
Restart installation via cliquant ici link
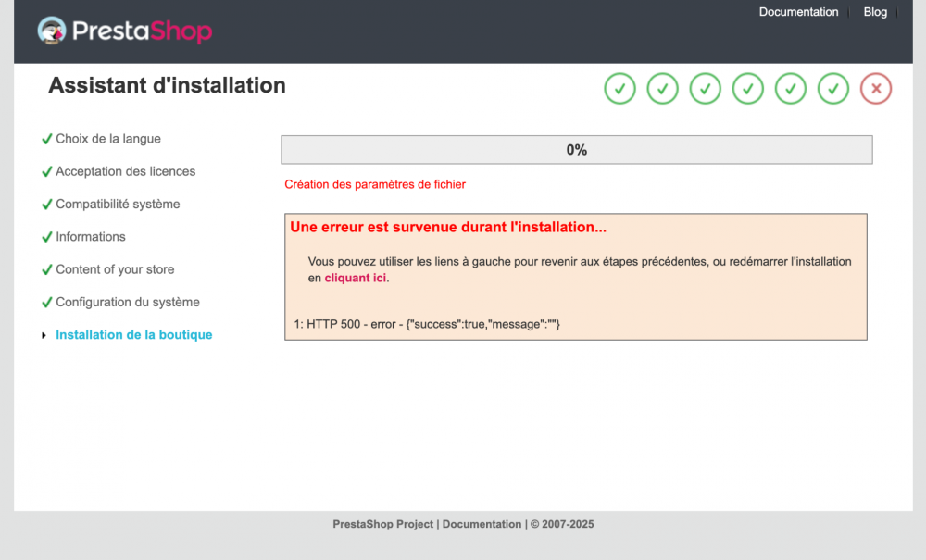355,278
